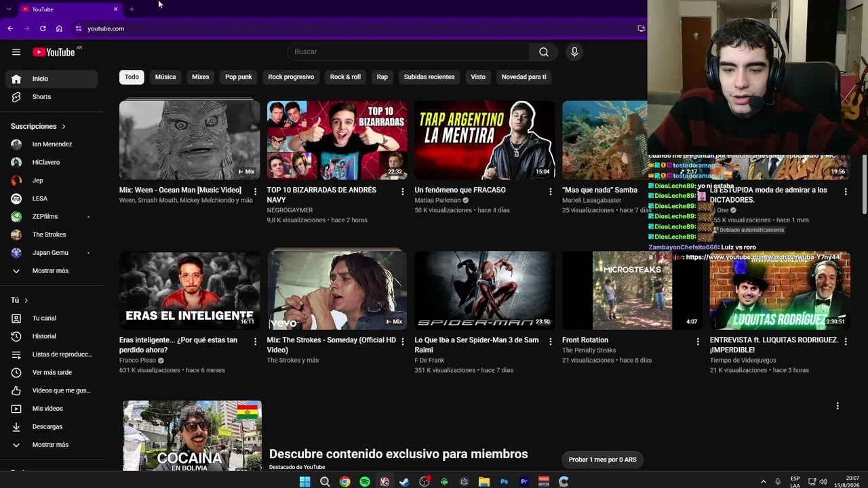
Task: Go to Inicio in the sidebar
Action: tap(52, 79)
